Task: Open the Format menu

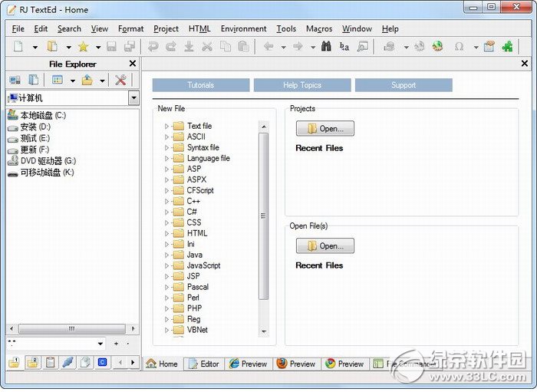Action: point(130,28)
